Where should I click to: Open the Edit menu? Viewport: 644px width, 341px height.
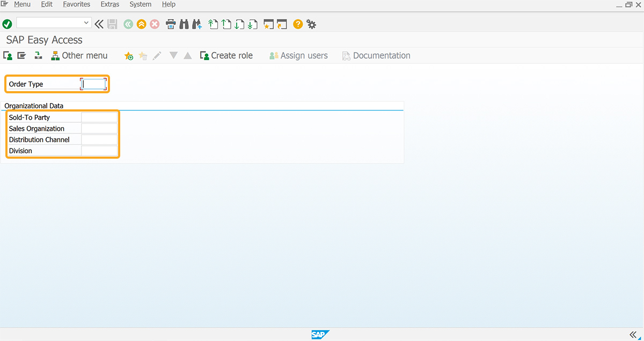(x=47, y=4)
